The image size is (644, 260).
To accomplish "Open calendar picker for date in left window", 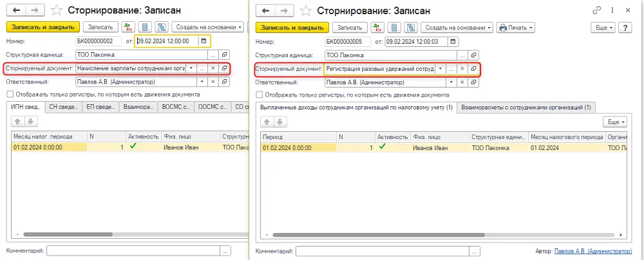I will pyautogui.click(x=204, y=41).
